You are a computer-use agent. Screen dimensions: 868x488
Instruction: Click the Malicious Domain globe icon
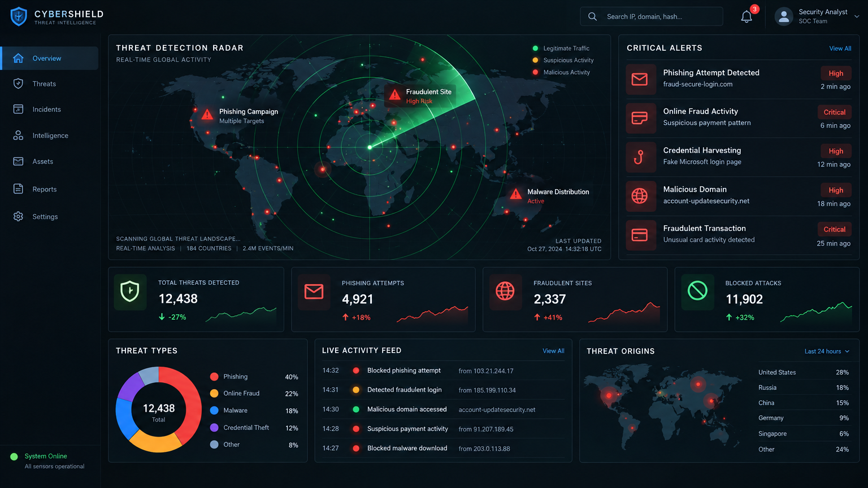[640, 196]
